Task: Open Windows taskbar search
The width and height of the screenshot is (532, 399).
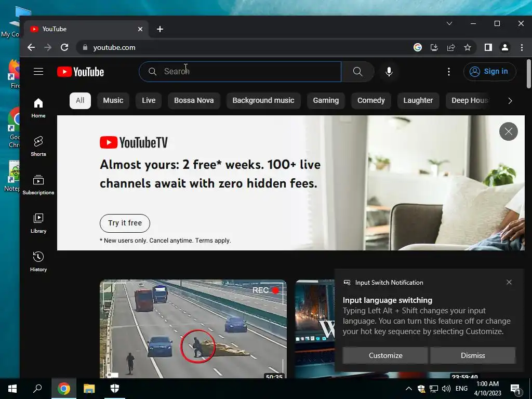Action: (37, 389)
